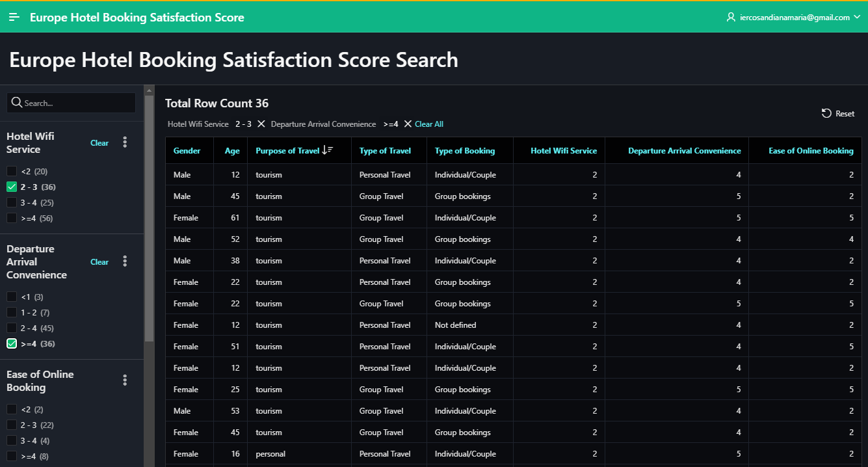
Task: Clear the Hotel Wifi Service facet
Action: [99, 143]
